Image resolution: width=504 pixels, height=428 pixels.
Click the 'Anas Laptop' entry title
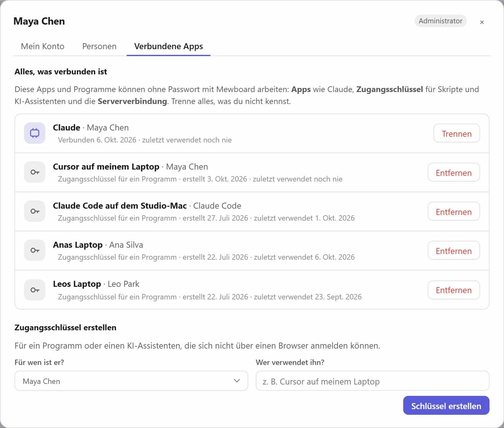pos(78,245)
